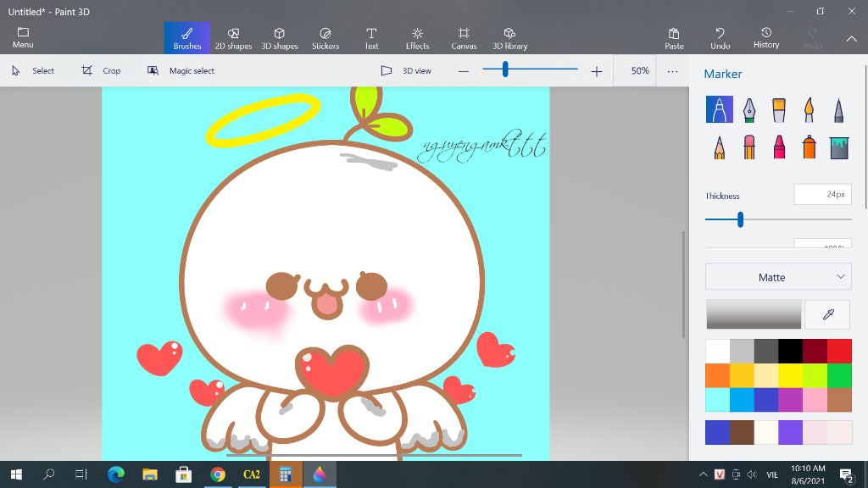Choose the Fill bucket tool
The width and height of the screenshot is (868, 488).
pyautogui.click(x=838, y=147)
